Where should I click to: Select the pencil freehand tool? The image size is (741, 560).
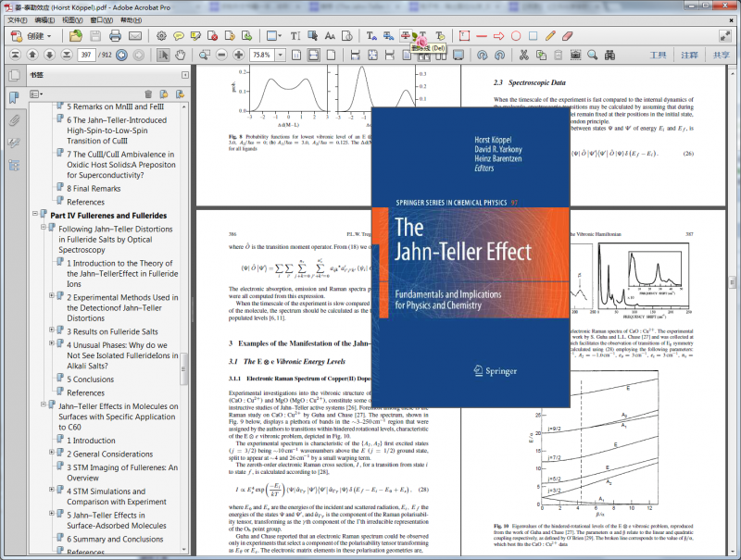coord(550,36)
